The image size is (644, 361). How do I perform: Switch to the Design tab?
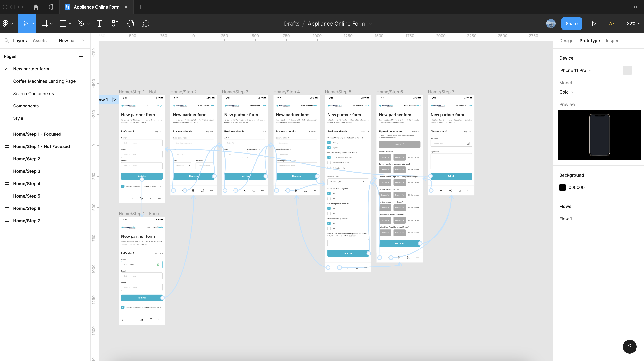click(x=566, y=41)
